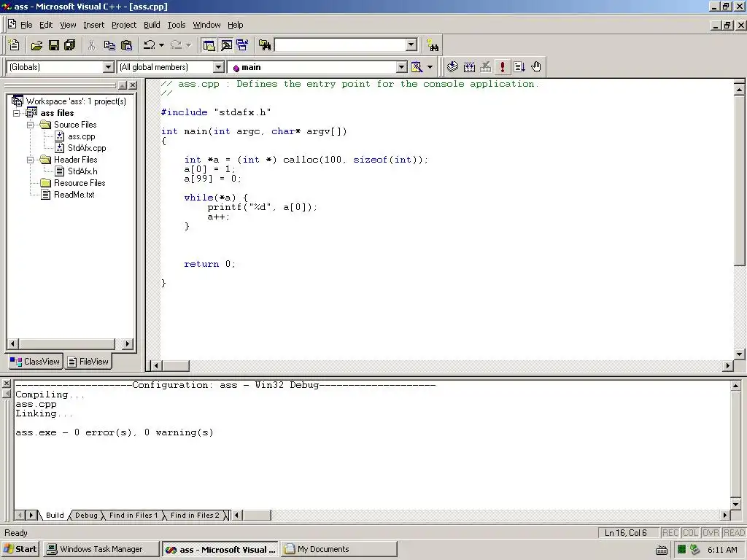
Task: Collapse the 'ass files' project node
Action: tap(17, 113)
